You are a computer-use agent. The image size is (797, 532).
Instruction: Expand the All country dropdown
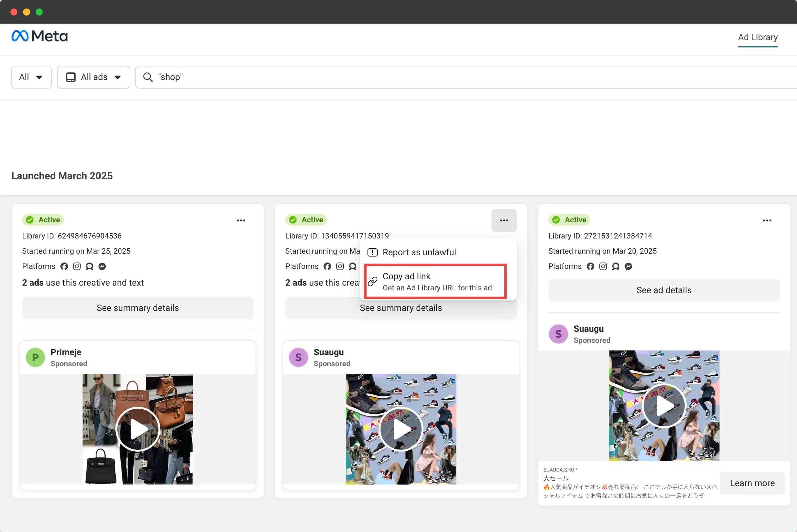point(31,77)
